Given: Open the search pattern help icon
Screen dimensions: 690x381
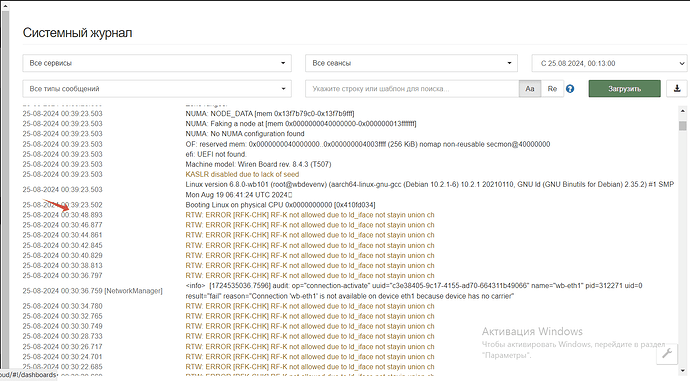Looking at the screenshot, I should (570, 89).
